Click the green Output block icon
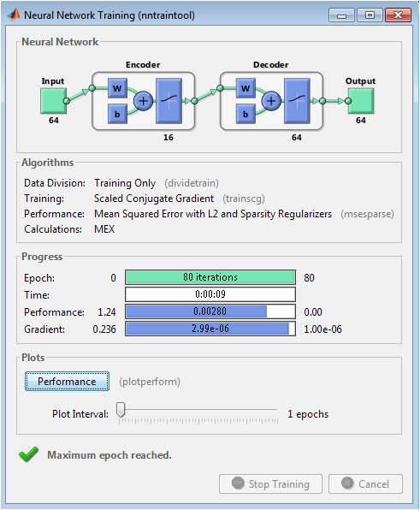Screen dimensions: 420x510 pos(361,101)
